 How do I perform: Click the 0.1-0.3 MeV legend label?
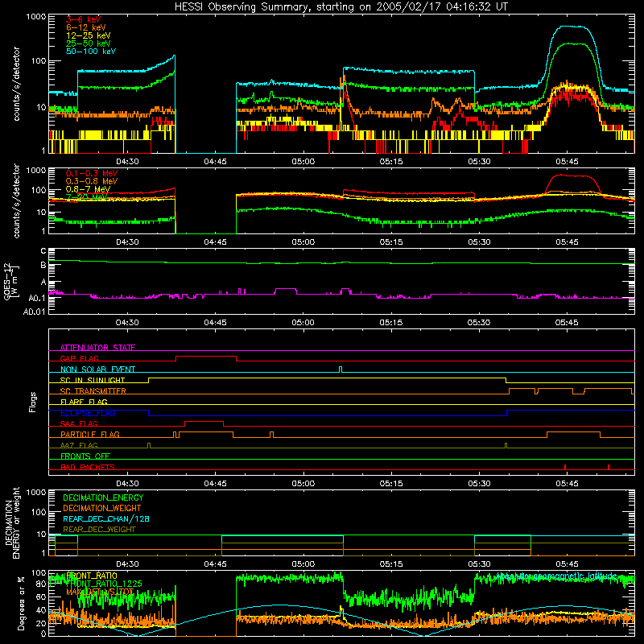pyautogui.click(x=92, y=173)
